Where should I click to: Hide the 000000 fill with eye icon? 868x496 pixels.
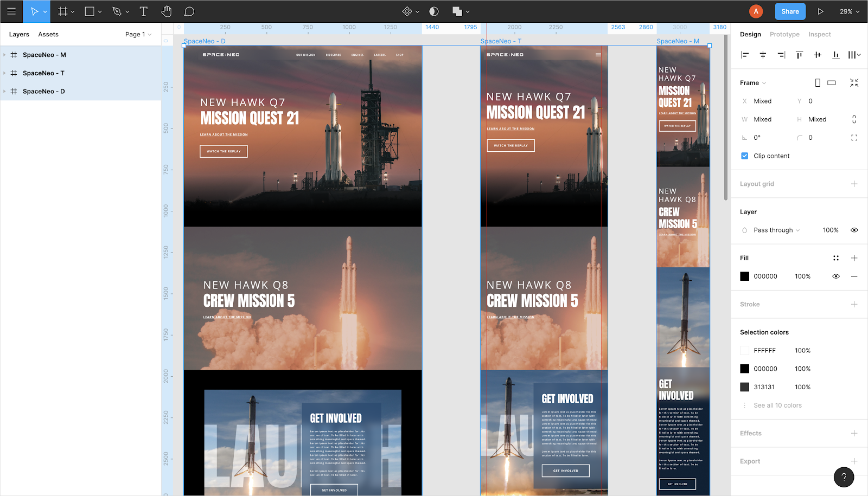point(836,276)
